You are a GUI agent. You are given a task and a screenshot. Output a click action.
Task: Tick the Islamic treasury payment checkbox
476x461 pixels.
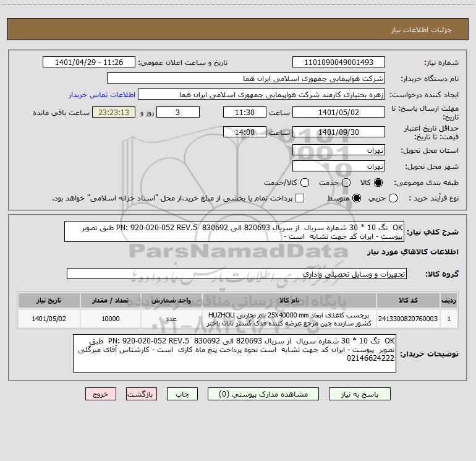[x=300, y=199]
